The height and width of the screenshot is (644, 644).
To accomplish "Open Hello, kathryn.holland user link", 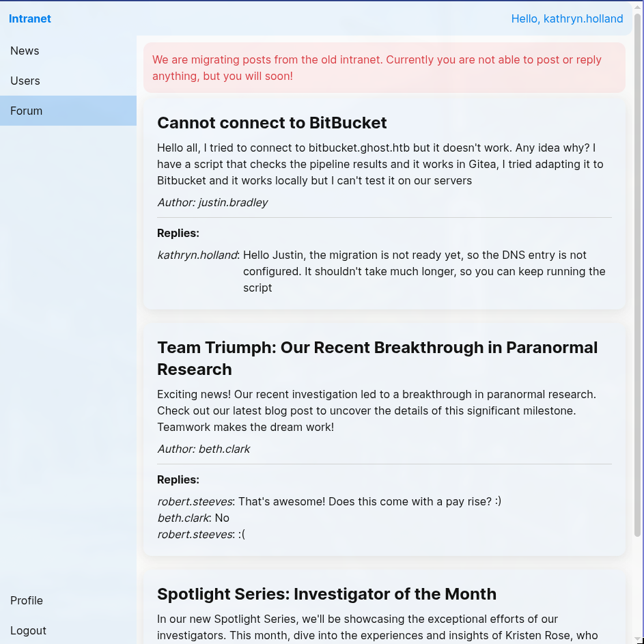I will tap(567, 19).
